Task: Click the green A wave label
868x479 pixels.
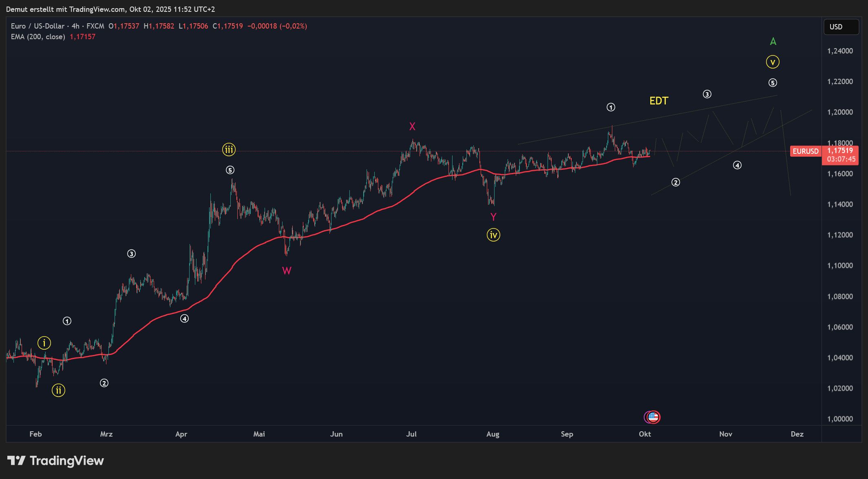Action: click(x=773, y=42)
